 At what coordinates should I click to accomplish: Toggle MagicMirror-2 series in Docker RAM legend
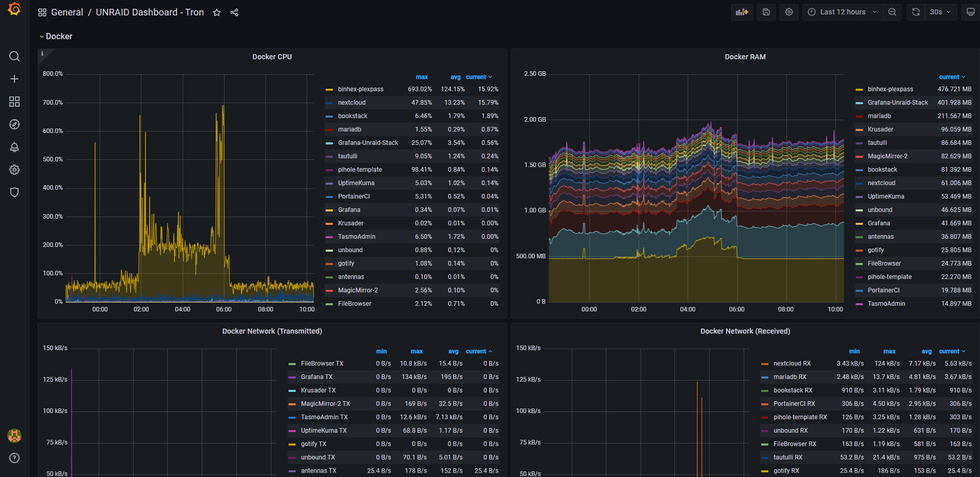[888, 156]
